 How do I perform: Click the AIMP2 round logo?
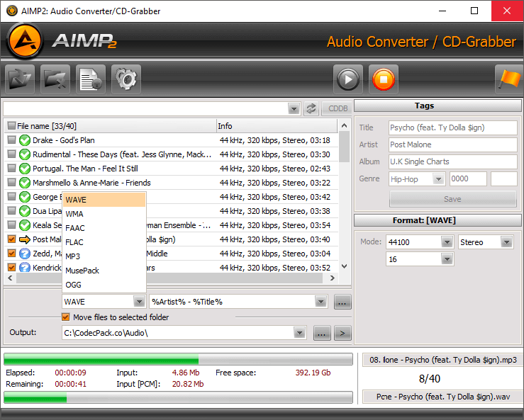pos(25,41)
